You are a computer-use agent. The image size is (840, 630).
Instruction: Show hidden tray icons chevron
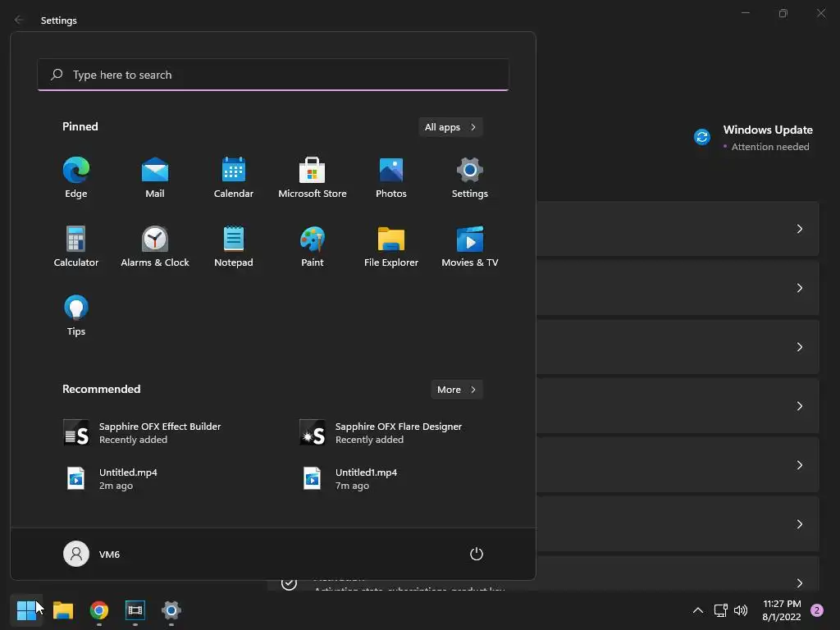(698, 610)
